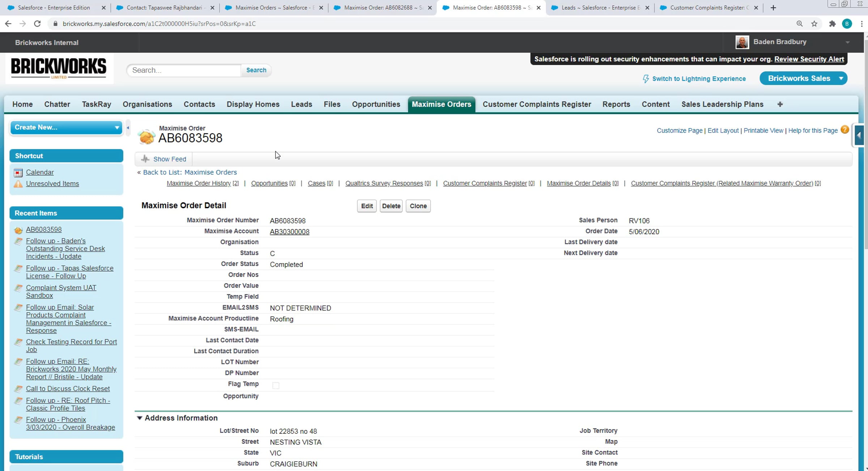Viewport: 868px width, 471px height.
Task: Click the browser address bar URL
Action: click(159, 24)
